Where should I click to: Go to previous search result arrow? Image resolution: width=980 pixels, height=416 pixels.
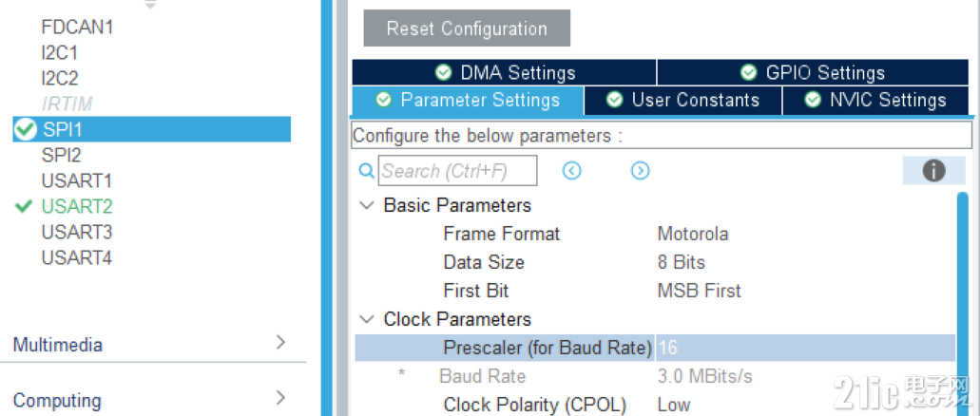click(572, 171)
